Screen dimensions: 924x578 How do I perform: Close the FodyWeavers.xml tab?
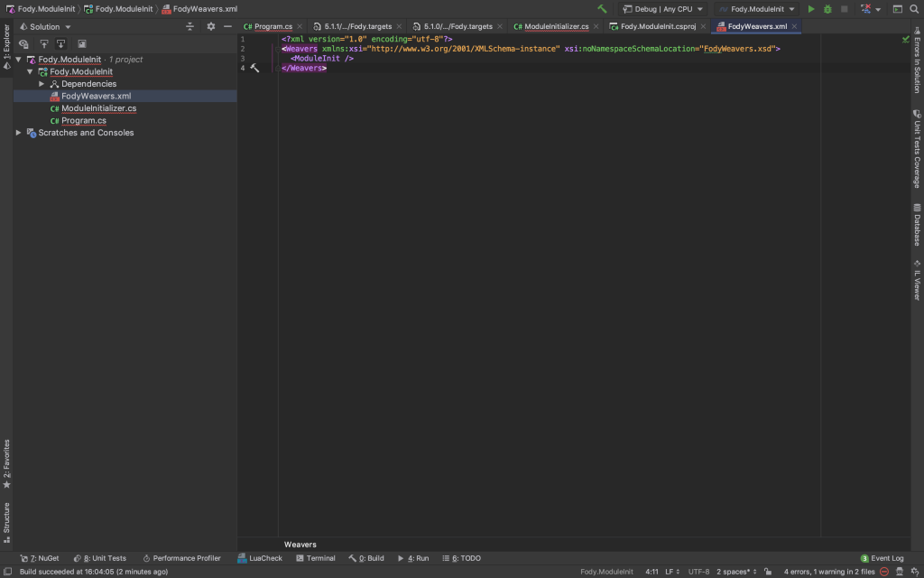click(x=794, y=26)
